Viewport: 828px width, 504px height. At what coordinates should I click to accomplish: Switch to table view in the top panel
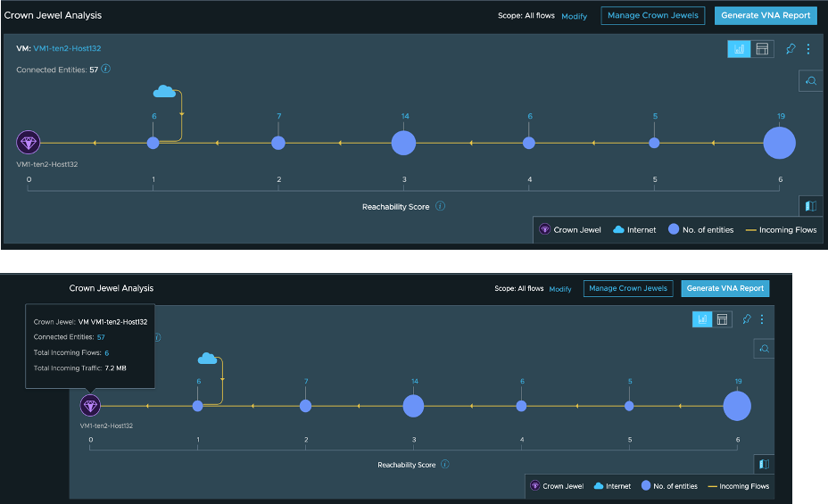[x=762, y=49]
